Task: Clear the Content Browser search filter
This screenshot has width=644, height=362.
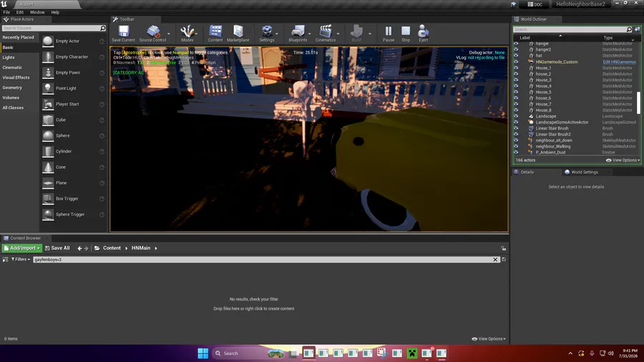Action: point(495,260)
